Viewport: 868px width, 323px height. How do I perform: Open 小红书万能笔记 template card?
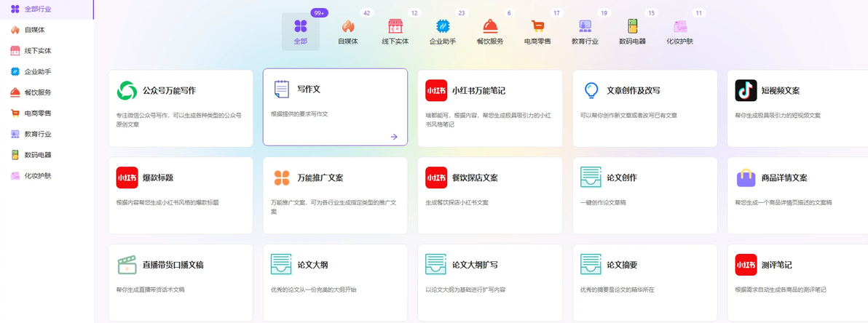[x=490, y=108]
